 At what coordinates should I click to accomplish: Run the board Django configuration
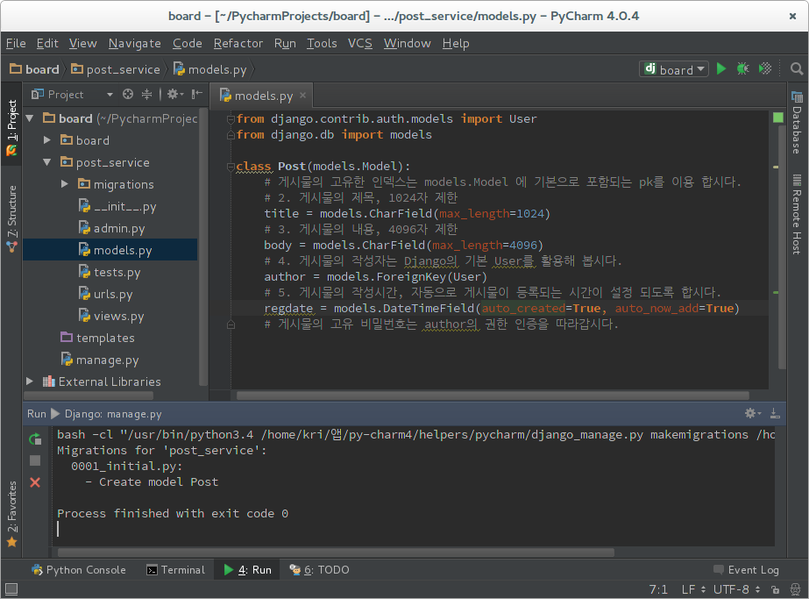pos(721,69)
